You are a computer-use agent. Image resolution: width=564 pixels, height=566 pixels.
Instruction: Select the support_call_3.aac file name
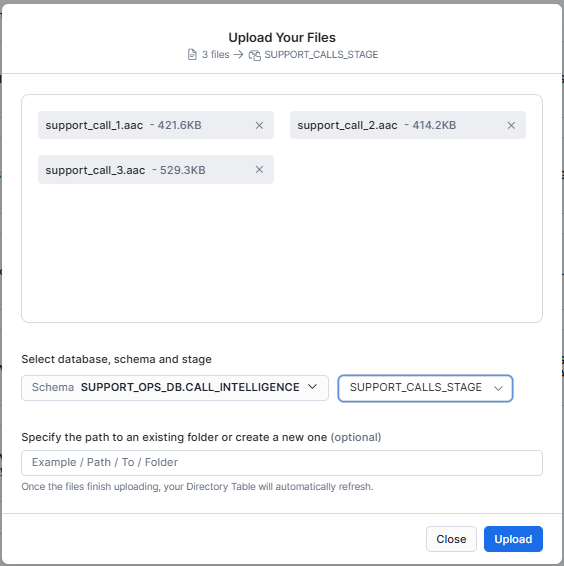click(95, 170)
